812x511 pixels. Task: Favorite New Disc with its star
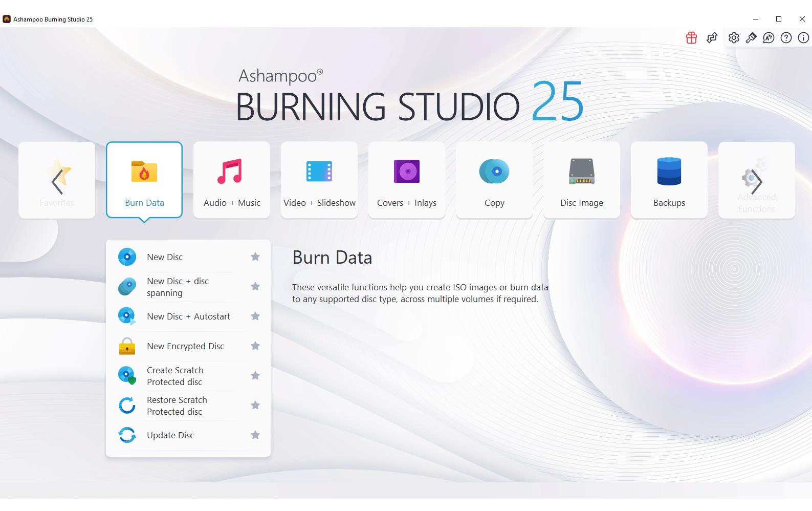point(255,257)
